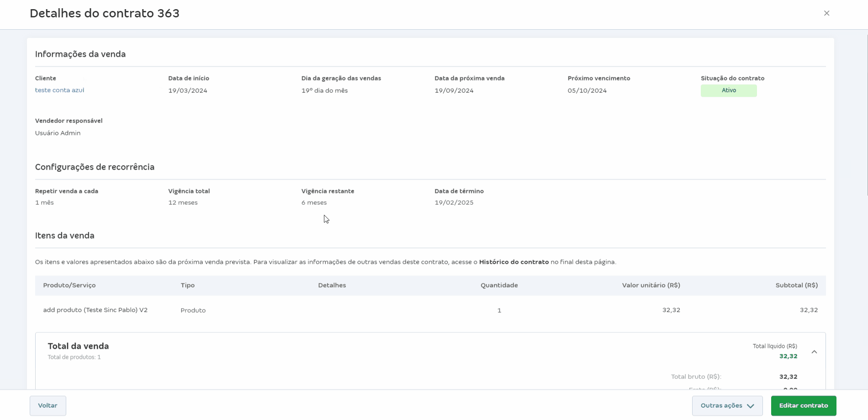The image size is (868, 420).
Task: Click the Histórico do contrato bold text
Action: pos(513,262)
